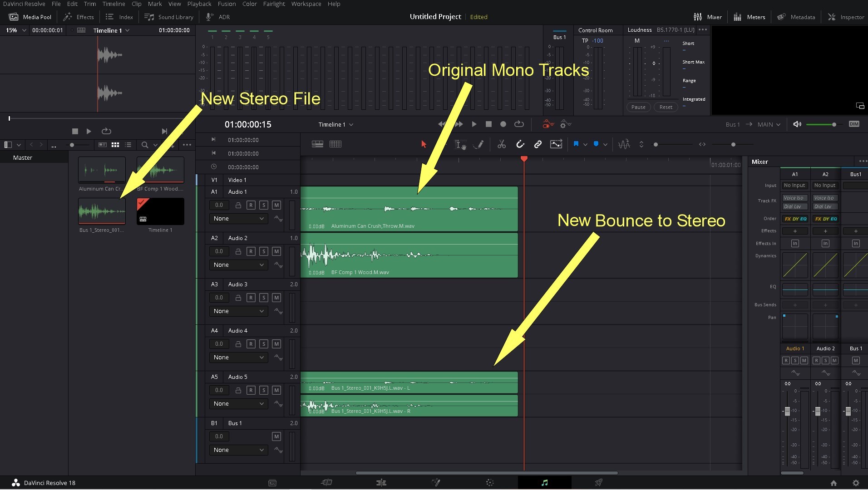Open the Deliver page rocket icon
The width and height of the screenshot is (868, 490).
pos(599,483)
